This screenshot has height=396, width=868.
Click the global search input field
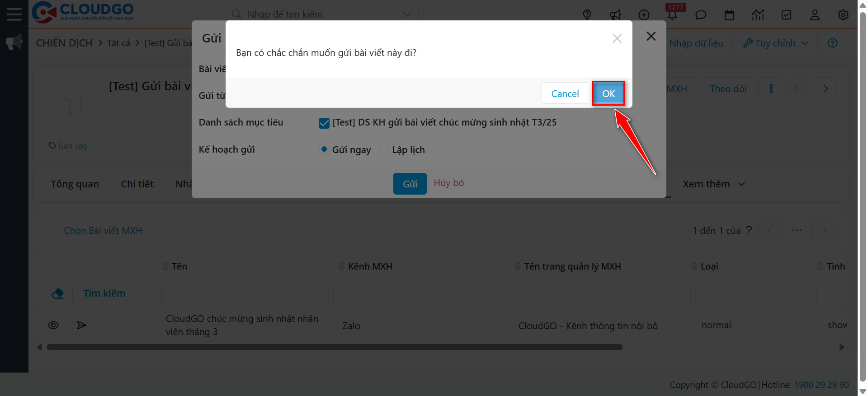click(322, 14)
